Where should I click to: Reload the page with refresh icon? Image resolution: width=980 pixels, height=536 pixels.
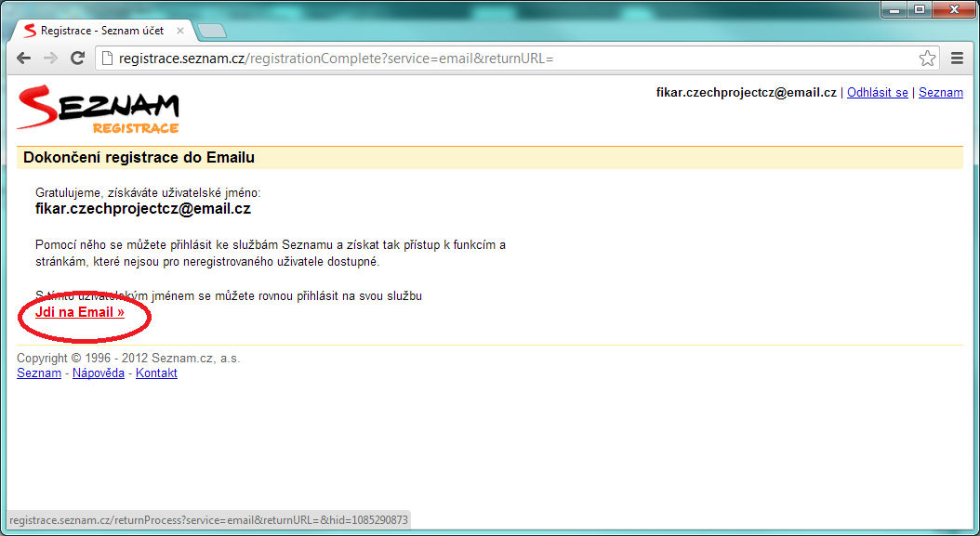(x=77, y=59)
